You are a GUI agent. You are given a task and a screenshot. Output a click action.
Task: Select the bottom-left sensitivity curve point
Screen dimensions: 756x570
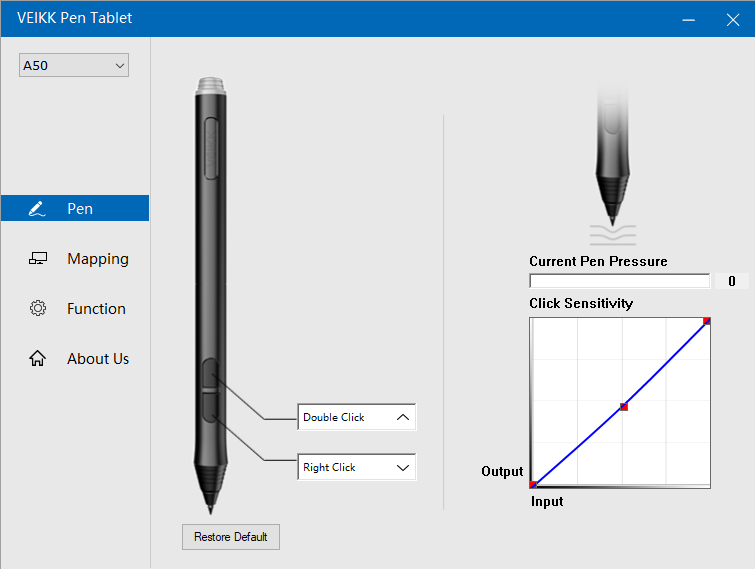click(533, 485)
